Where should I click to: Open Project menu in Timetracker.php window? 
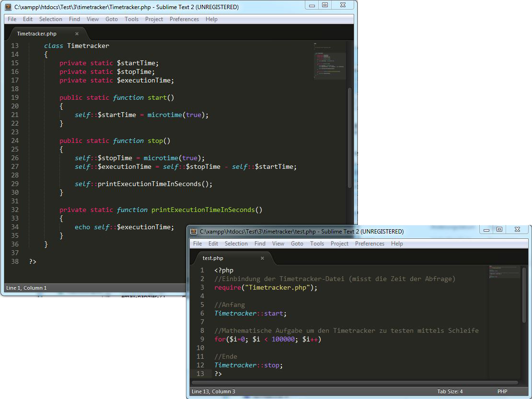coord(154,19)
